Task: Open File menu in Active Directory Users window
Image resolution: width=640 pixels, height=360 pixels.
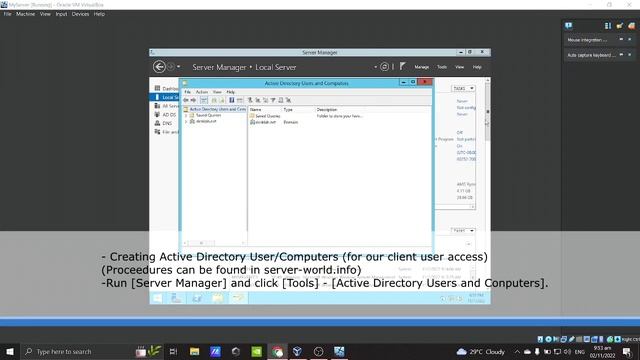Action: click(x=187, y=92)
